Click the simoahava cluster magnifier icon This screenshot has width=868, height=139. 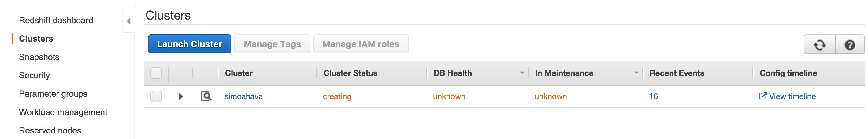click(x=206, y=96)
